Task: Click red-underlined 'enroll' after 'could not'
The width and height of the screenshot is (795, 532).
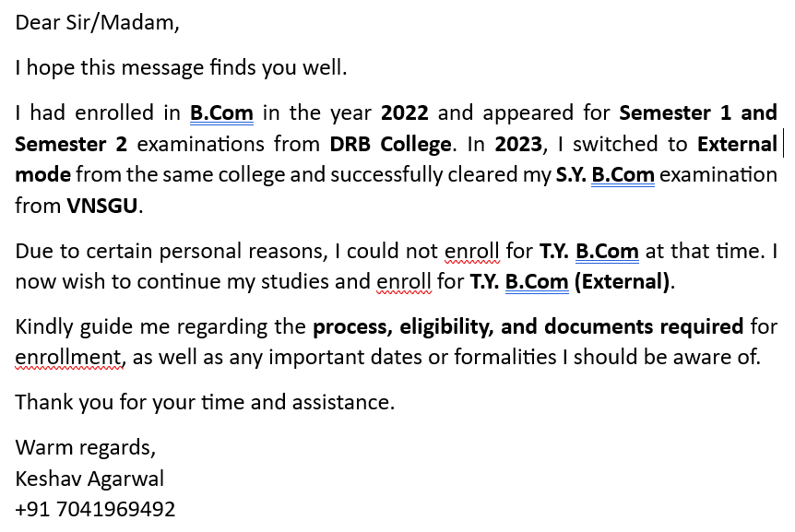Action: click(472, 251)
